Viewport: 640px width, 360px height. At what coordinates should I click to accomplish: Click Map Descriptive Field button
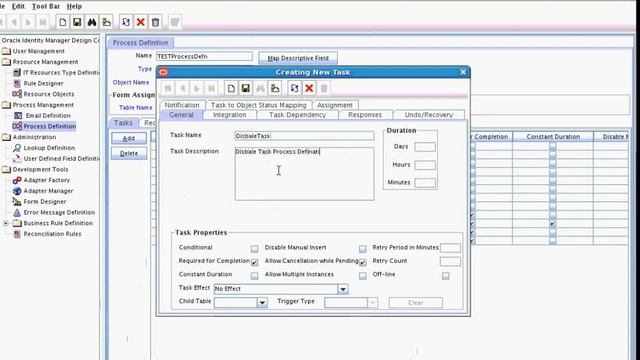(x=298, y=58)
